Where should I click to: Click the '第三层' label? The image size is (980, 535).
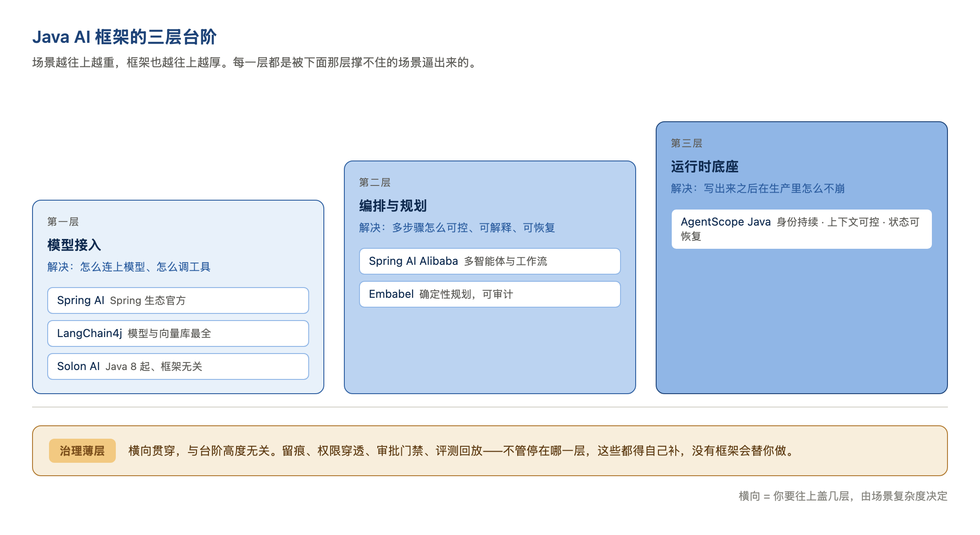(x=686, y=143)
